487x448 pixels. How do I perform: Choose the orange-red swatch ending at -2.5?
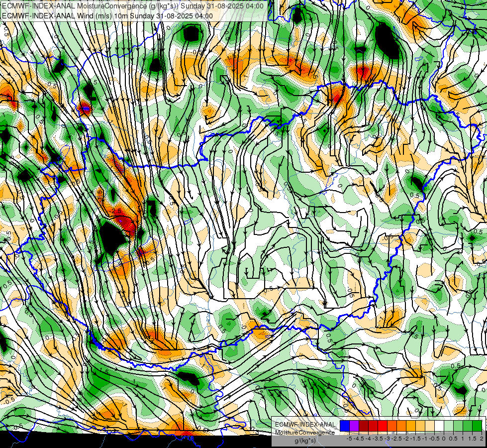pos(392,426)
